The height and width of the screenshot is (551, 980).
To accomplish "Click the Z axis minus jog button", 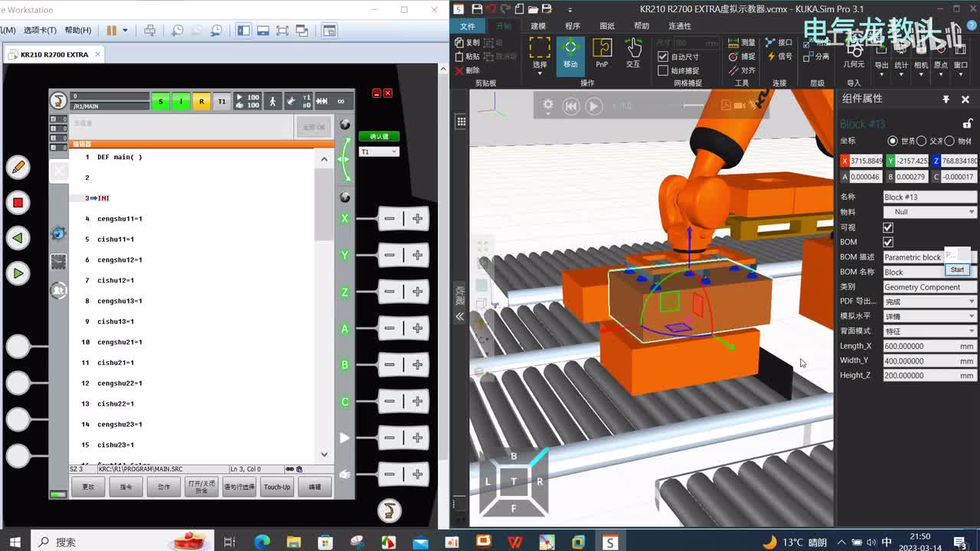I will click(390, 292).
